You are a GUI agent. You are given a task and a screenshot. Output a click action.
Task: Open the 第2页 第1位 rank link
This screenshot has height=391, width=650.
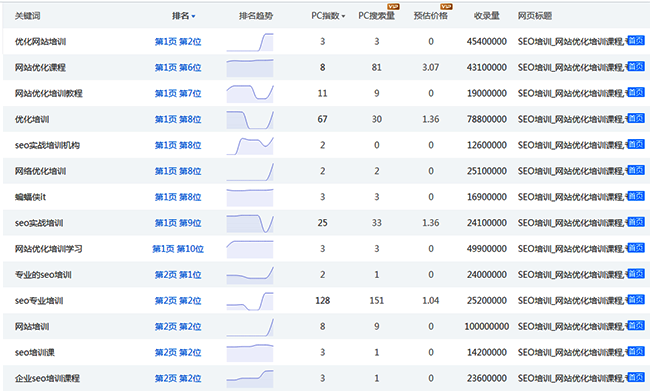(x=178, y=275)
